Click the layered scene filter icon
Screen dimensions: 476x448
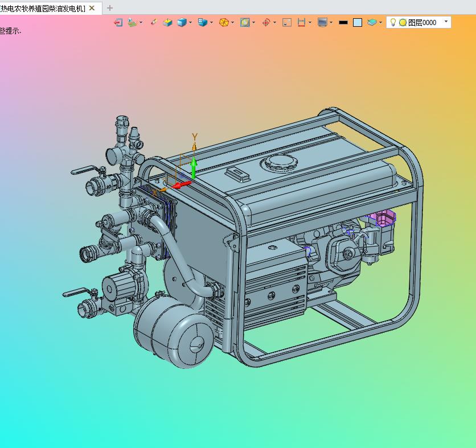[x=132, y=22]
